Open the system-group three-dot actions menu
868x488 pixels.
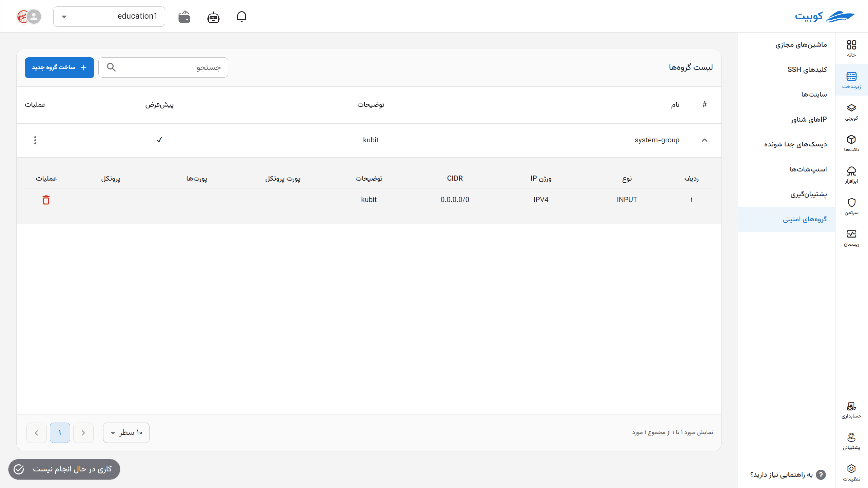[x=35, y=140]
